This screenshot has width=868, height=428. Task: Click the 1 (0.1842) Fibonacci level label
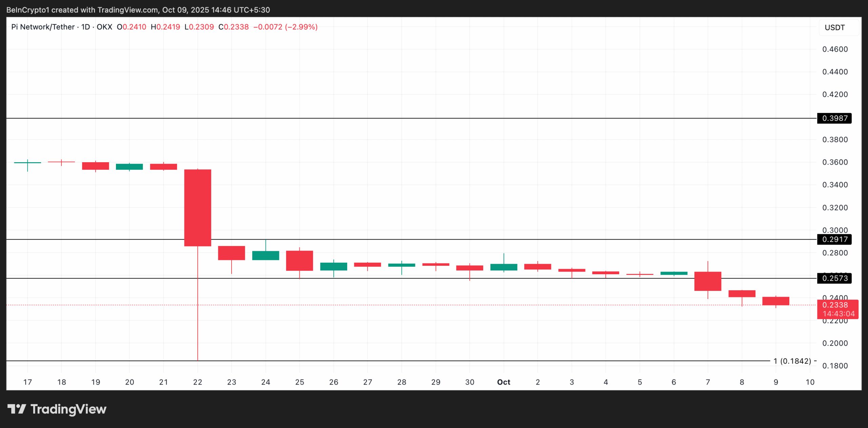[x=792, y=361]
